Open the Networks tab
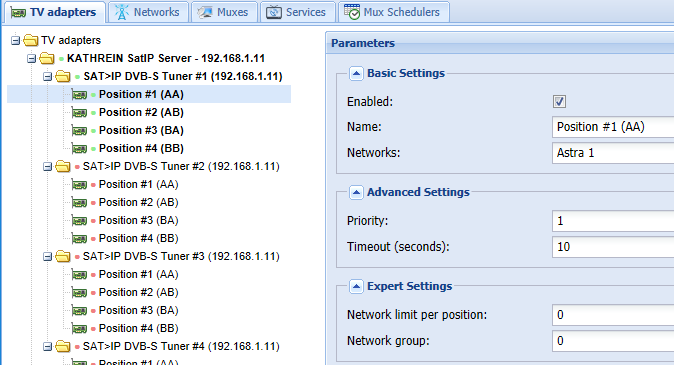The image size is (674, 365). point(148,12)
